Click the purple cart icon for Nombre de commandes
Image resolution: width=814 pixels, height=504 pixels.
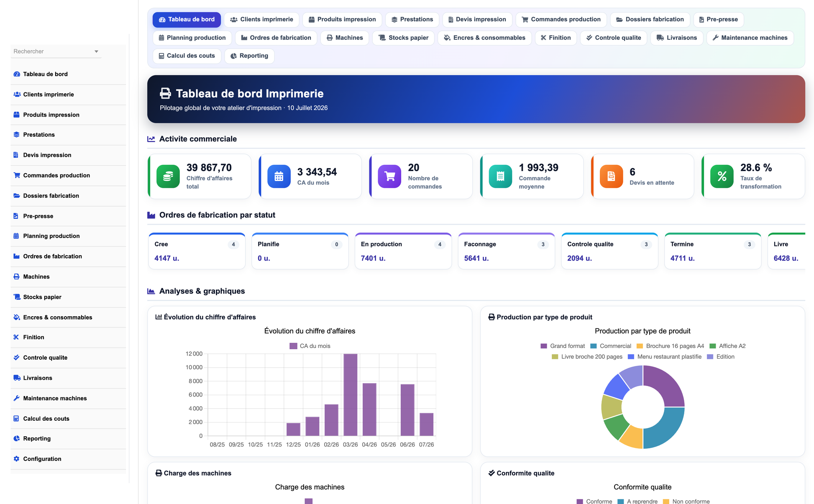coord(390,177)
